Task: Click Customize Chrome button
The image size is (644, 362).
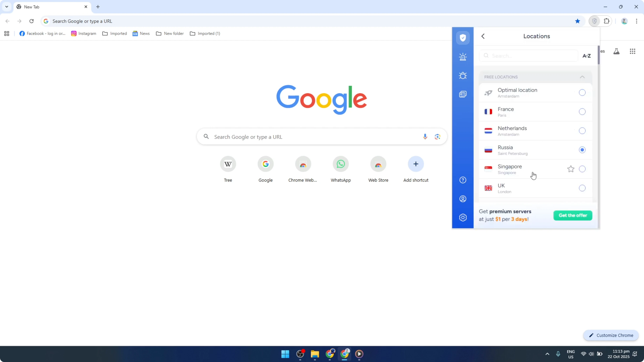Action: click(611, 335)
